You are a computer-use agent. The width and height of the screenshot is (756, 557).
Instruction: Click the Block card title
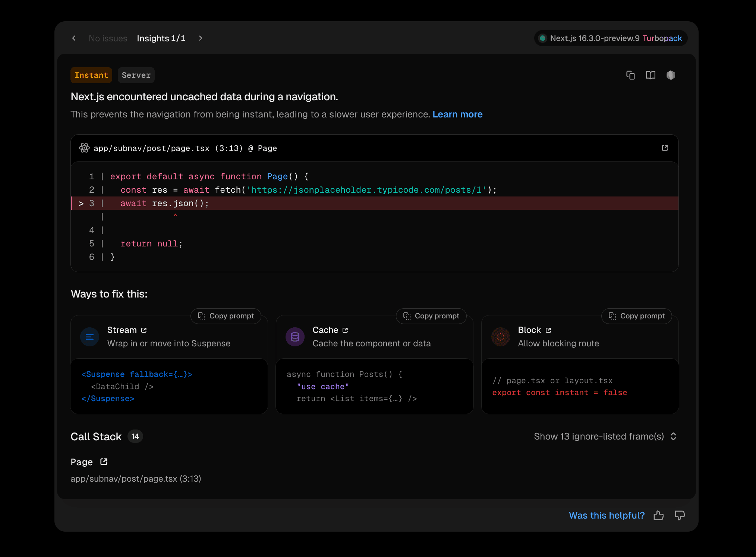pyautogui.click(x=529, y=330)
